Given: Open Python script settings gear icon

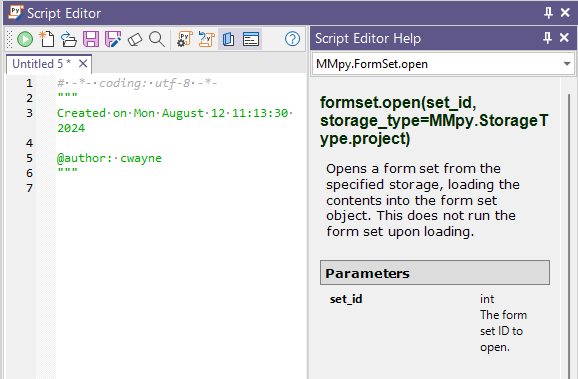Looking at the screenshot, I should (x=185, y=39).
